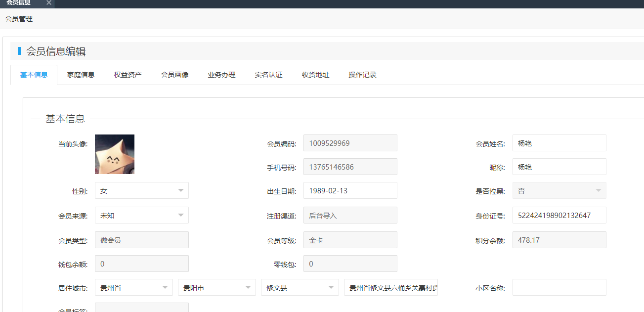Focus the 昵称 text field
Screen dimensions: 644x312
point(559,167)
